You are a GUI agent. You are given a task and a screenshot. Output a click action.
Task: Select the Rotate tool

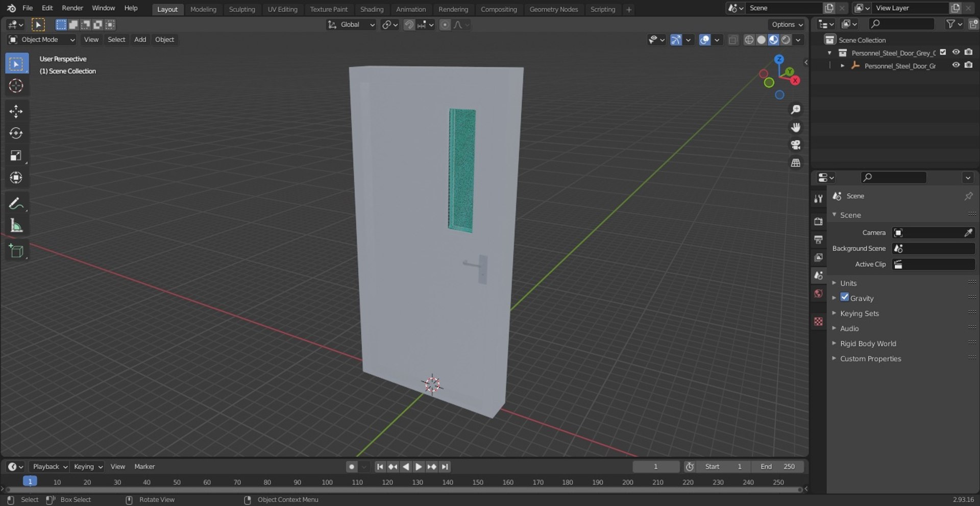[16, 133]
